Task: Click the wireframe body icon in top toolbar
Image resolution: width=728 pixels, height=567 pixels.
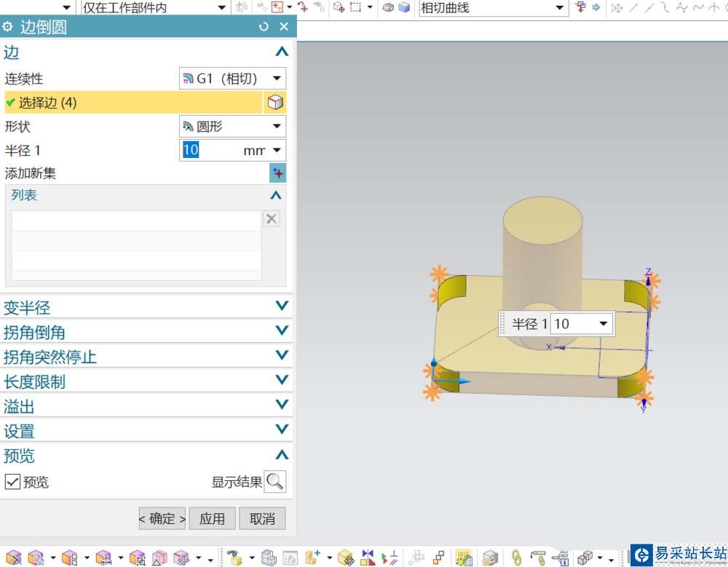Action: pyautogui.click(x=388, y=7)
